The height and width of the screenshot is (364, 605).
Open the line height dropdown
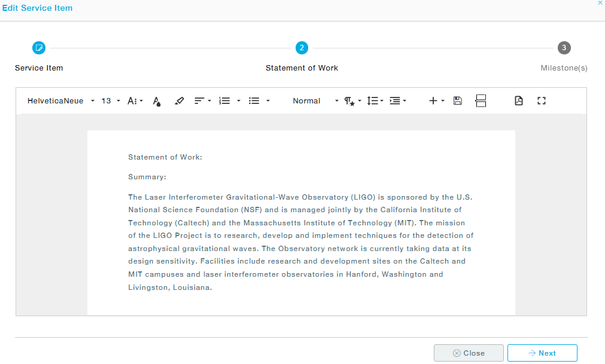[x=375, y=101]
